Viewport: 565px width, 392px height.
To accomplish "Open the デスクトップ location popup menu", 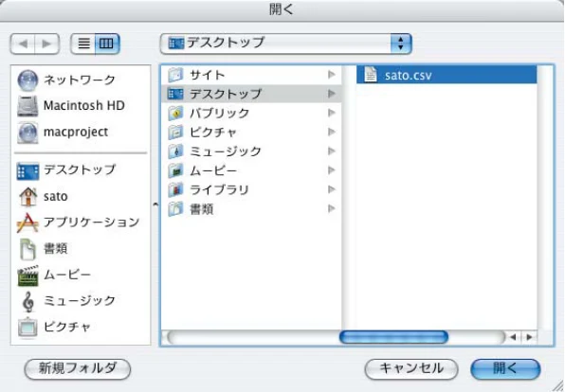I will (x=285, y=44).
